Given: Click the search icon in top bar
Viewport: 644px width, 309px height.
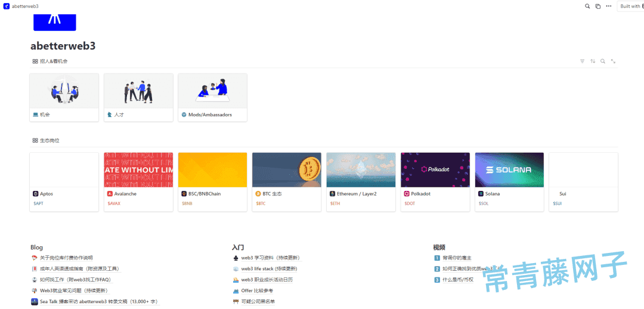Looking at the screenshot, I should (587, 6).
